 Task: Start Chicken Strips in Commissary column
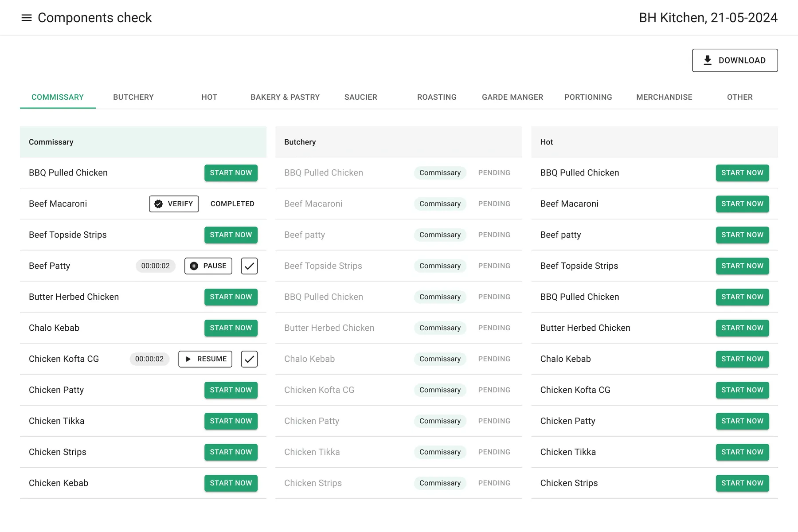click(231, 452)
